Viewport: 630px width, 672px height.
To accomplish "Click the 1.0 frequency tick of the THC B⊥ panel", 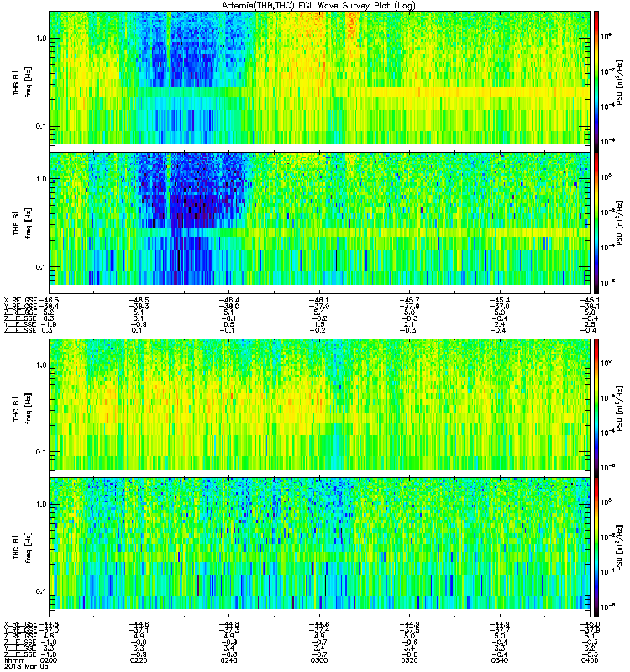I will [41, 365].
